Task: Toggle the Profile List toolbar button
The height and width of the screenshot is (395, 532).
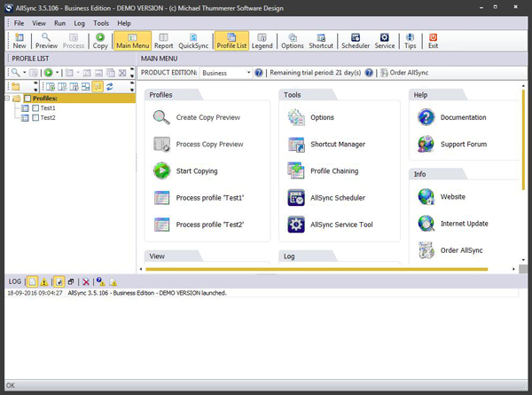Action: pos(231,41)
